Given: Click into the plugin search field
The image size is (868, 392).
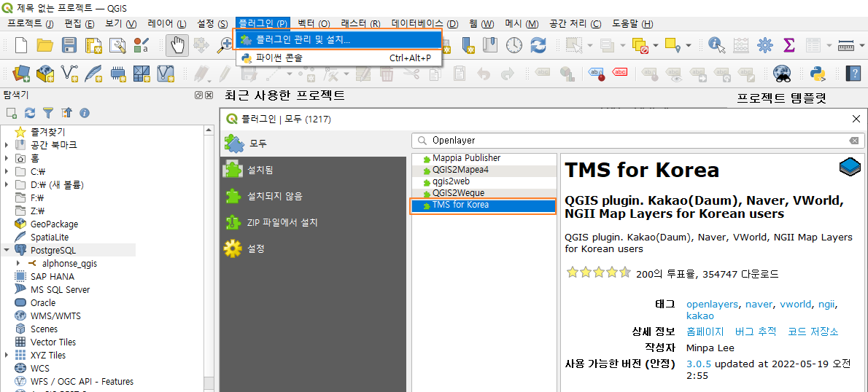Looking at the screenshot, I should click(638, 141).
